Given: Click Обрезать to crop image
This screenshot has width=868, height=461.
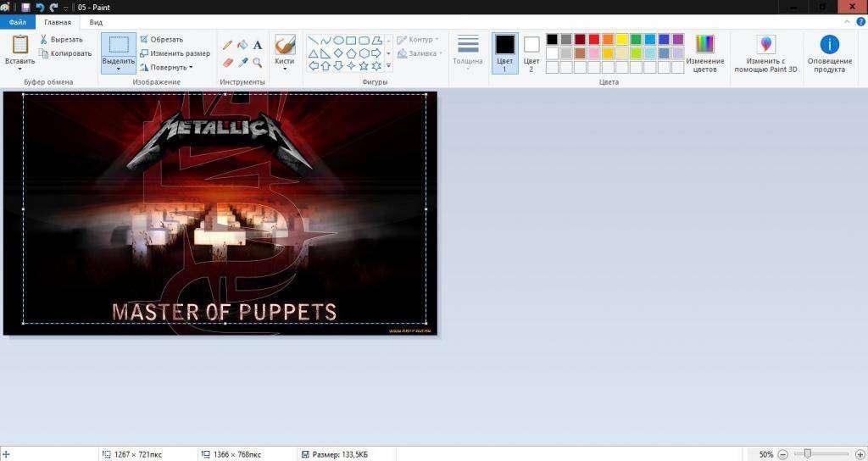Looking at the screenshot, I should point(161,40).
